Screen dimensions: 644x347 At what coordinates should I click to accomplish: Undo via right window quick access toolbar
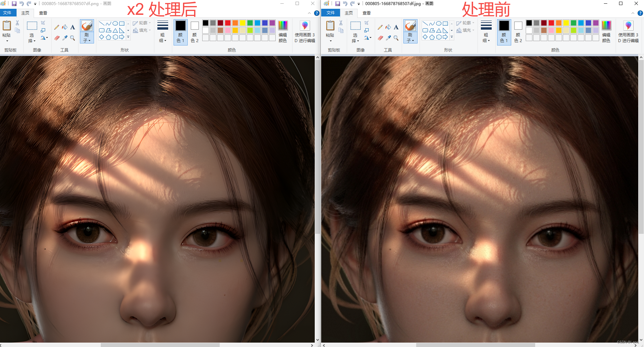pyautogui.click(x=345, y=4)
